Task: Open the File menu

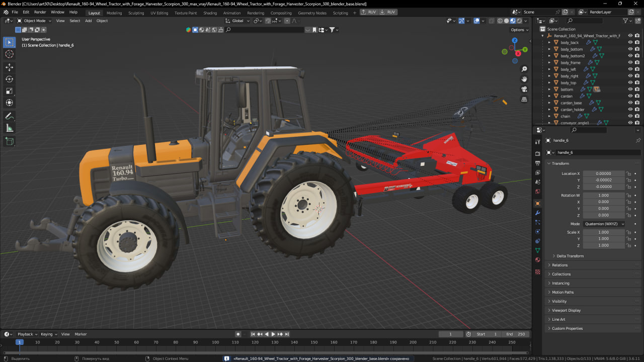Action: point(15,12)
